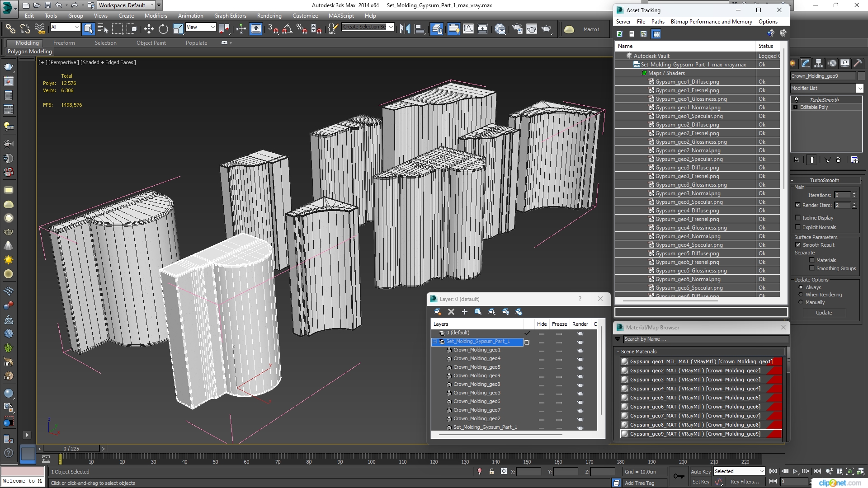Select the Select and Rotate tool
This screenshot has height=488, width=868.
(x=163, y=29)
